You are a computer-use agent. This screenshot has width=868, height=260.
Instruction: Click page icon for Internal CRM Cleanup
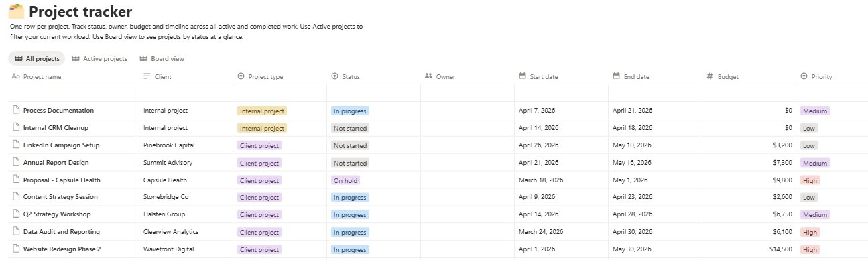(16, 127)
